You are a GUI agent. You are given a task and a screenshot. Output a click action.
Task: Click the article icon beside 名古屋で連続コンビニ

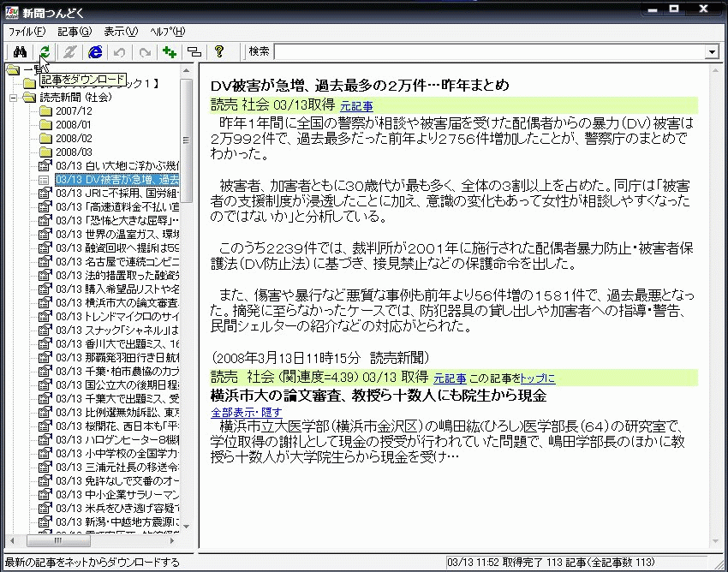tap(45, 261)
